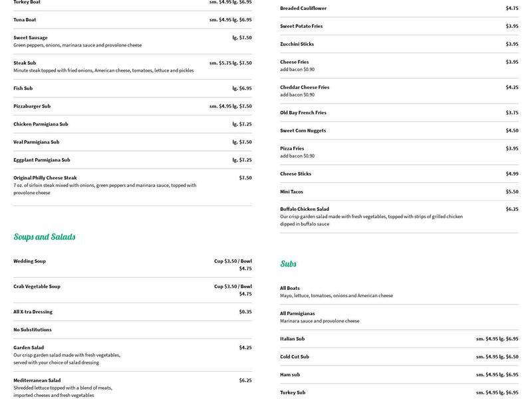
Task: Click the Pizzaburger Sub item
Action: (32, 106)
